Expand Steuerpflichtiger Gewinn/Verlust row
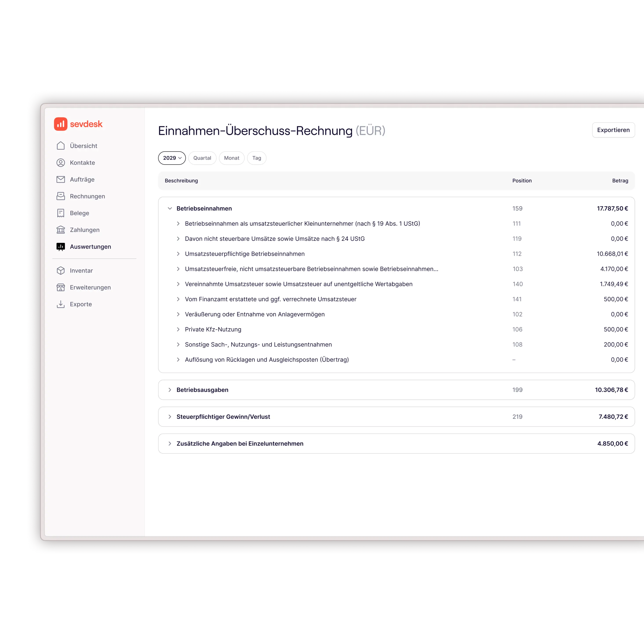Viewport: 644px width, 644px height. [170, 417]
